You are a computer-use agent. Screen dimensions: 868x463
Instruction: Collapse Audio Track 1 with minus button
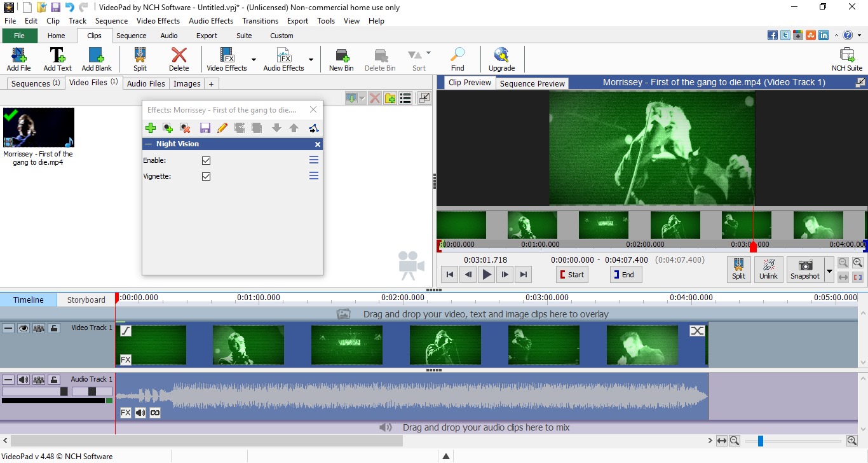click(x=8, y=380)
